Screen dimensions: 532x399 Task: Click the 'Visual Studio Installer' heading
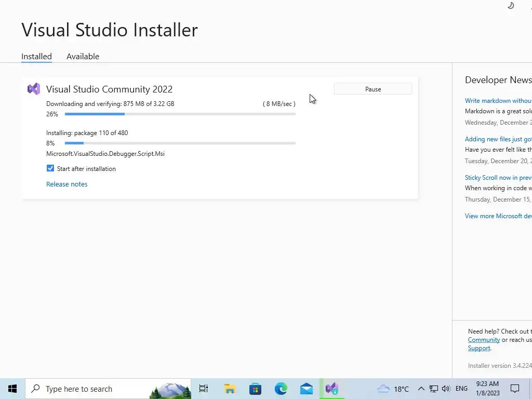click(x=110, y=30)
